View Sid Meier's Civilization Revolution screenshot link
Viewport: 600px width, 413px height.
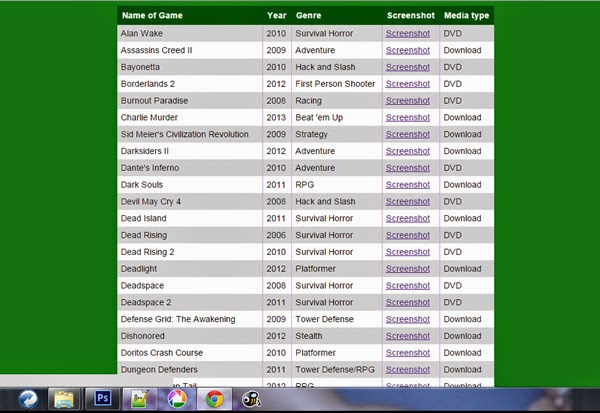coord(408,135)
